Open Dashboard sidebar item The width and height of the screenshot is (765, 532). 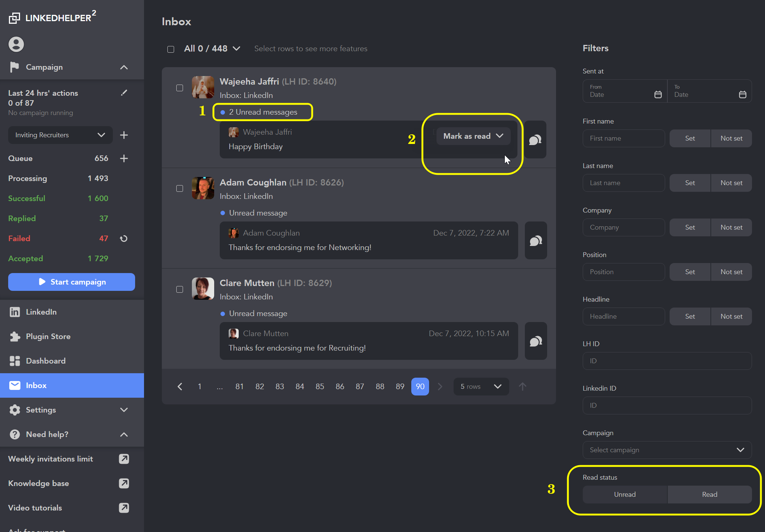(72, 361)
